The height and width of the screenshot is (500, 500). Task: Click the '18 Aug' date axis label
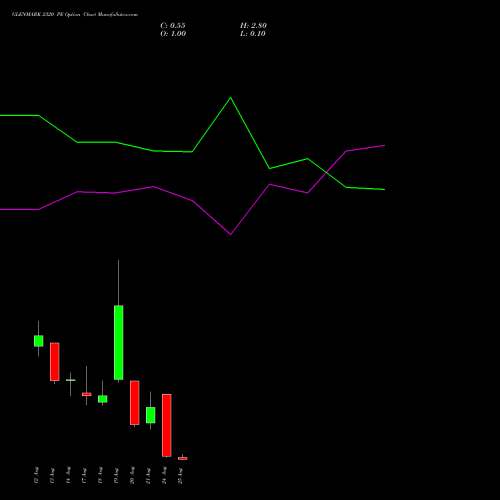[x=100, y=475]
